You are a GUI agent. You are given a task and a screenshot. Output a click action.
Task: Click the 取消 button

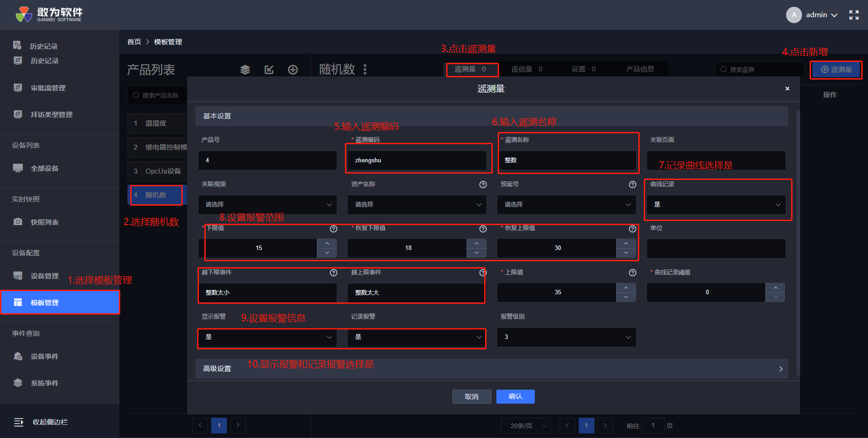472,396
